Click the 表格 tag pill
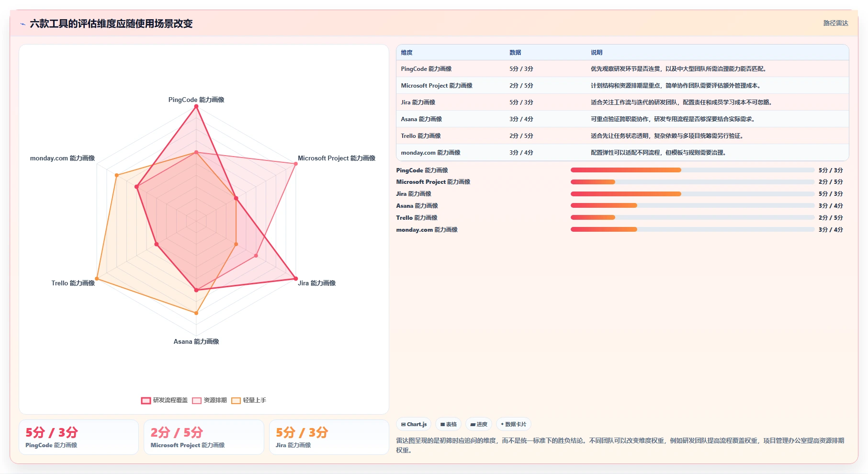The height and width of the screenshot is (474, 868). click(448, 424)
